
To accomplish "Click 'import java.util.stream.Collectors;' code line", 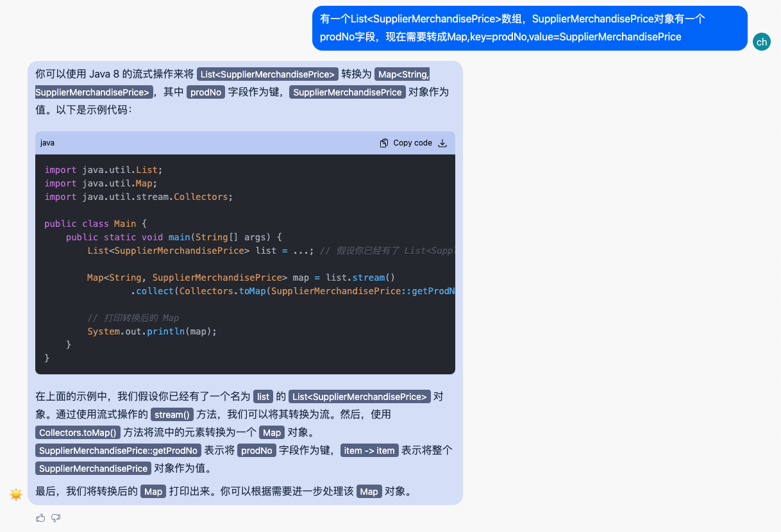I will coord(139,197).
